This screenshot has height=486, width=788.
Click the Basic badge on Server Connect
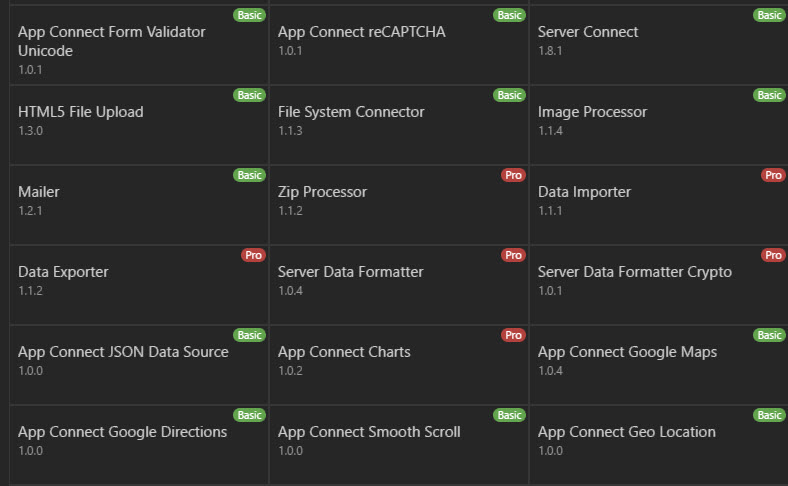pos(769,15)
